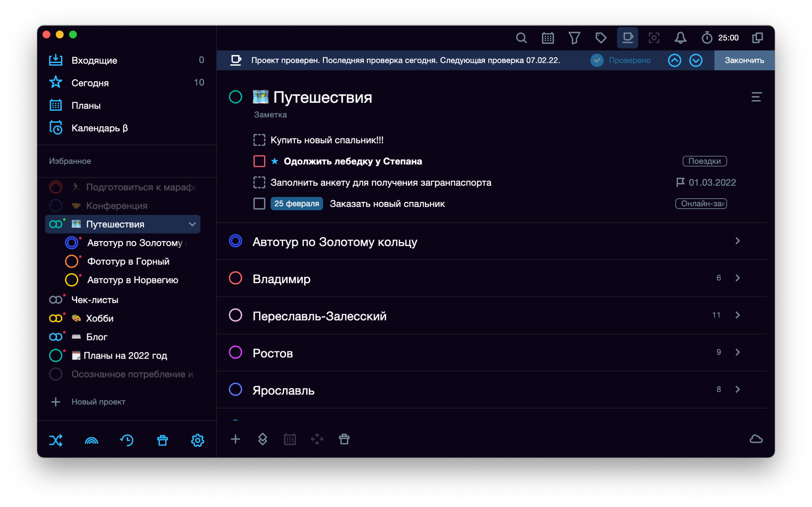Open Планы in sidebar
Image resolution: width=812 pixels, height=507 pixels.
click(x=126, y=106)
